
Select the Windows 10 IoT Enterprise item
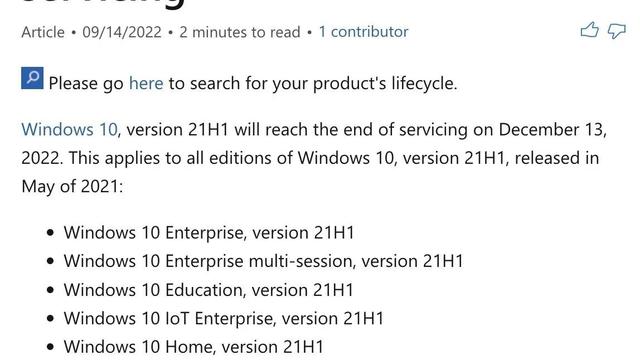pyautogui.click(x=224, y=318)
